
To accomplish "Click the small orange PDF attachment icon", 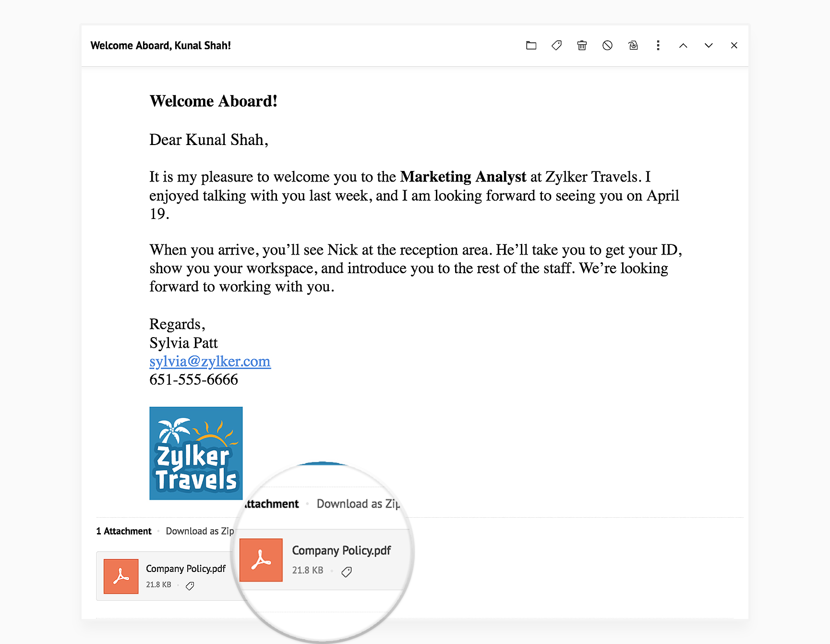I will click(x=121, y=576).
